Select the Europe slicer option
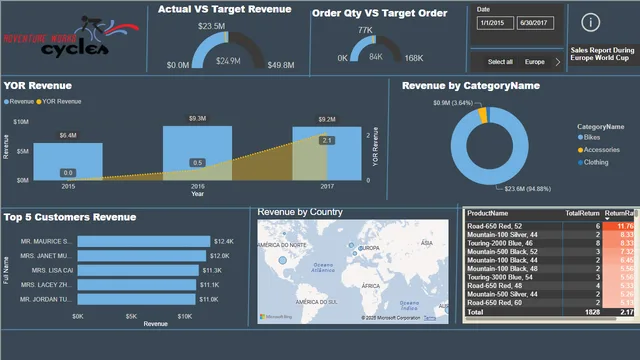This screenshot has width=640, height=360. click(x=534, y=62)
